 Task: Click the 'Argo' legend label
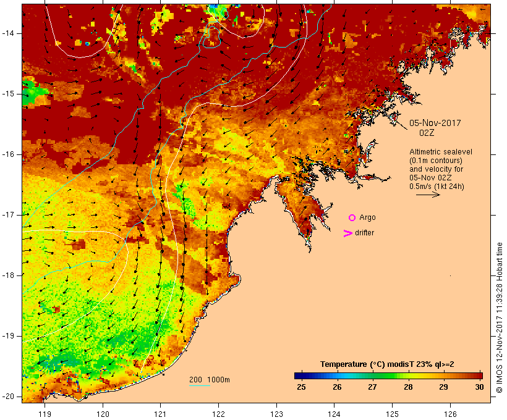click(367, 218)
